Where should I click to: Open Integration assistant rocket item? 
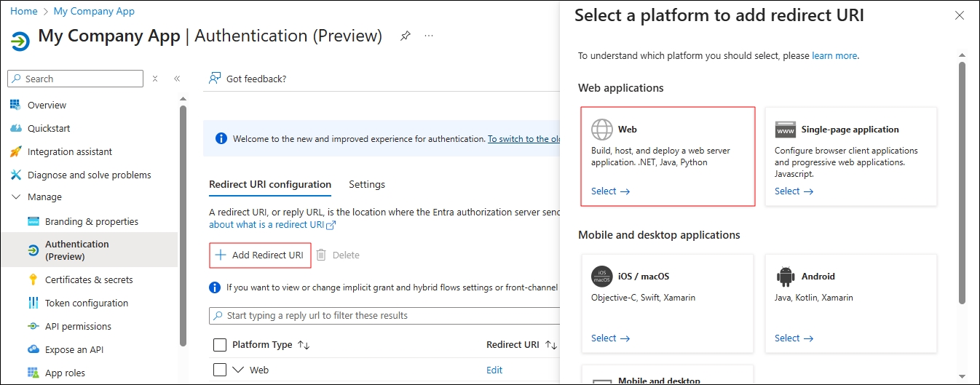(x=70, y=151)
